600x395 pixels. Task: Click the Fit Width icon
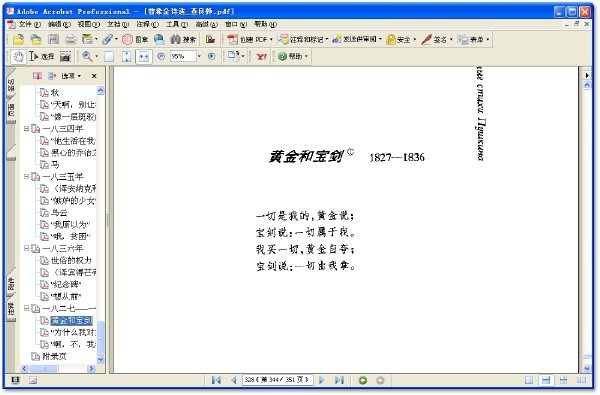[144, 57]
